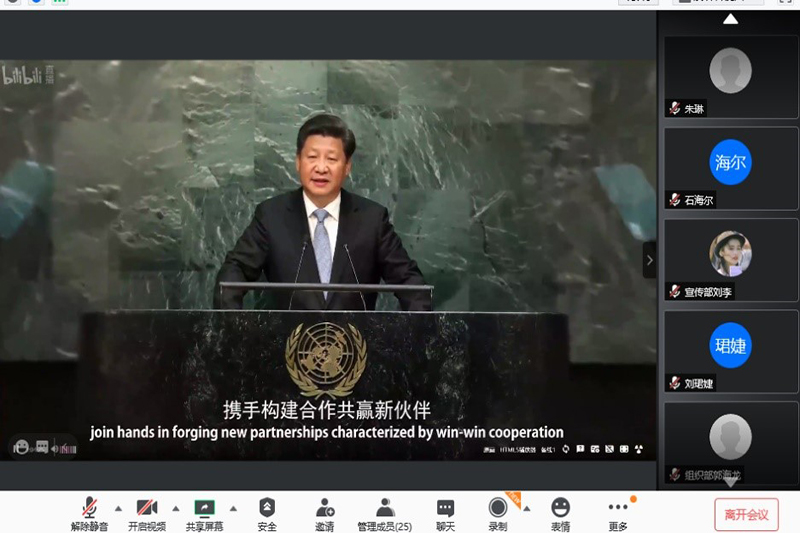
Task: Invite participants using 邀请
Action: click(x=324, y=514)
